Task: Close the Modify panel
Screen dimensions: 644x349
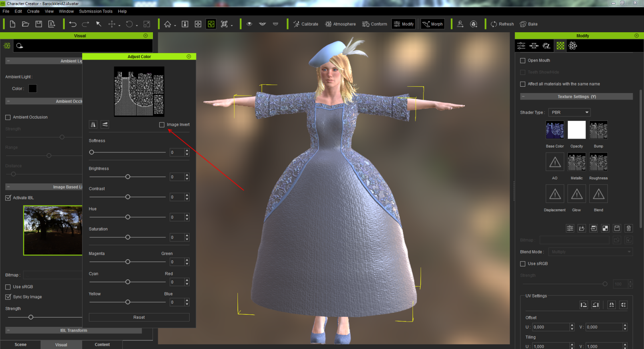Action: [x=636, y=35]
